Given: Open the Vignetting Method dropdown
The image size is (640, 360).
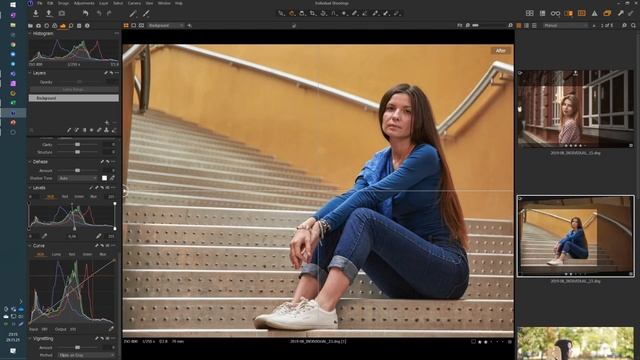Looking at the screenshot, I should click(87, 356).
